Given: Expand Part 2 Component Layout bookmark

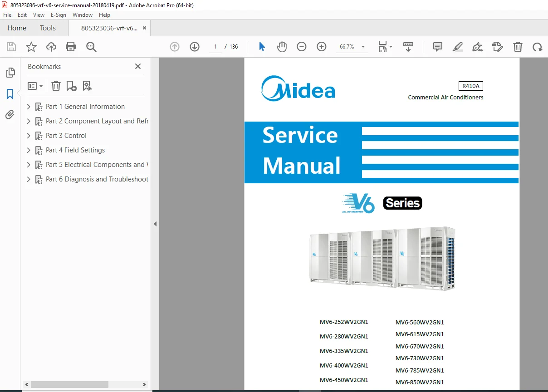Looking at the screenshot, I should click(29, 121).
